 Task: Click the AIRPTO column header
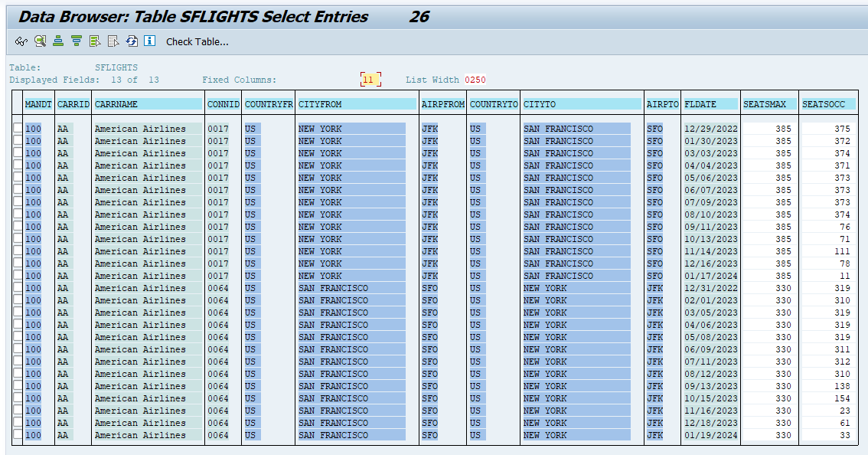[x=663, y=104]
